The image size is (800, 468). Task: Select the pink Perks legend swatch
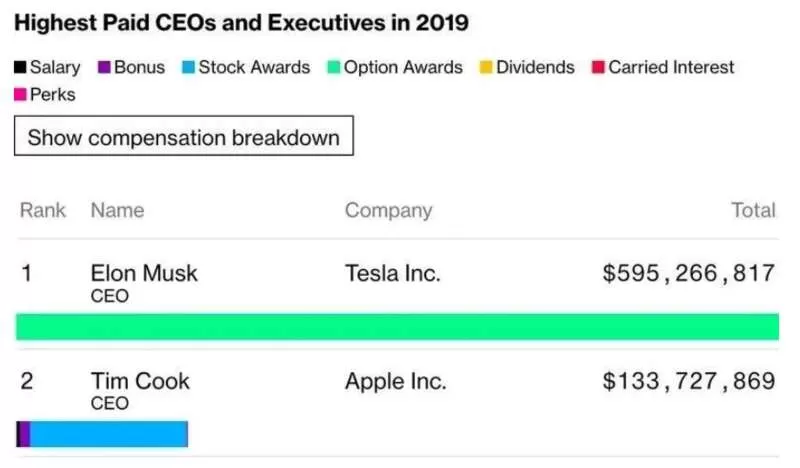click(x=20, y=95)
